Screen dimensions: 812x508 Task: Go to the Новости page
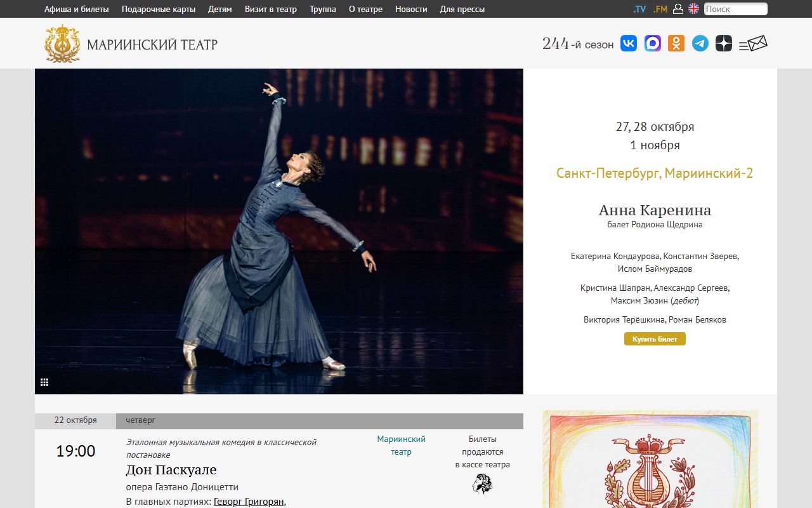pos(411,9)
